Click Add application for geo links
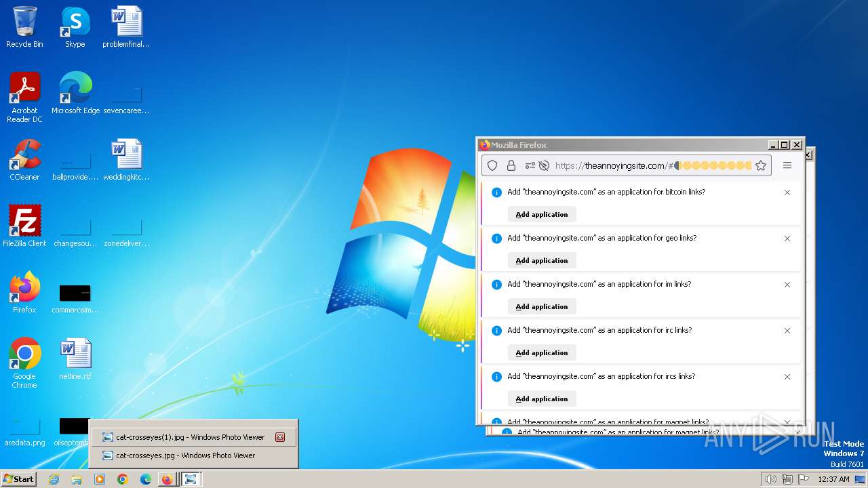 pos(542,260)
